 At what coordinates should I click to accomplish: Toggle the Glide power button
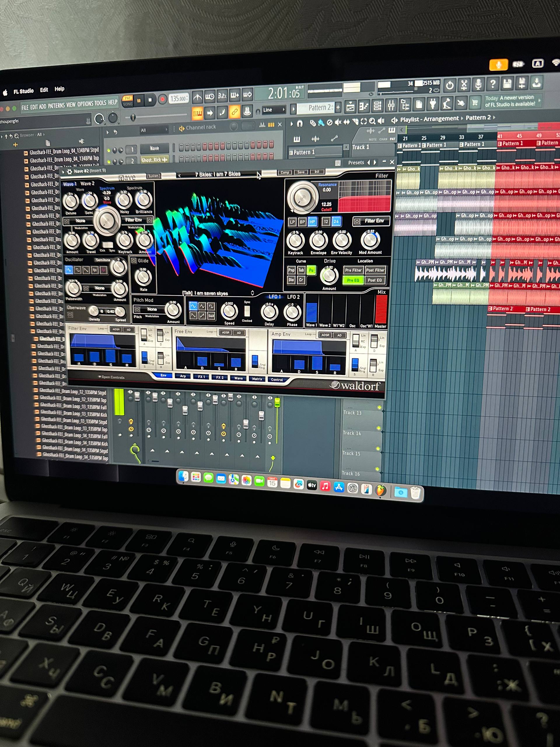[x=134, y=260]
